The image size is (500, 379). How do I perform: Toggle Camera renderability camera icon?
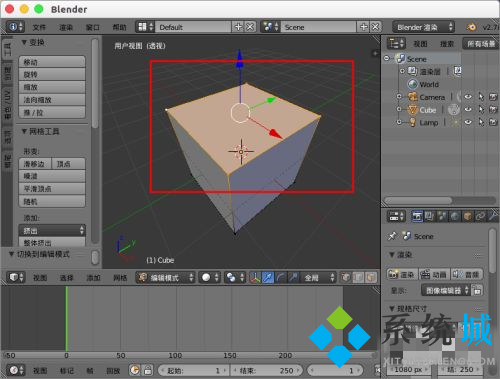(493, 97)
